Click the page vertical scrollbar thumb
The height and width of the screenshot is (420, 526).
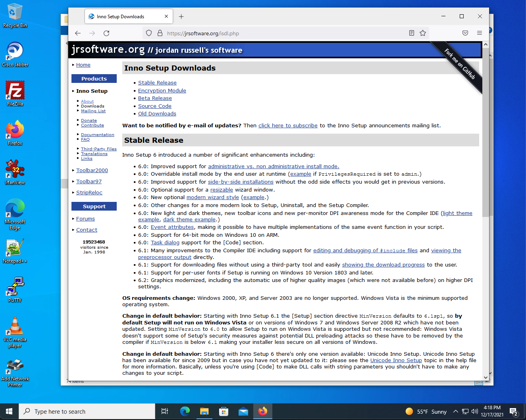click(x=486, y=133)
